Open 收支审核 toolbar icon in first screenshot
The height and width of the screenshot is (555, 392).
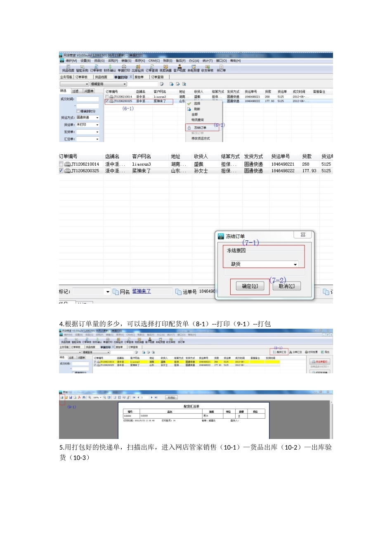pos(208,66)
